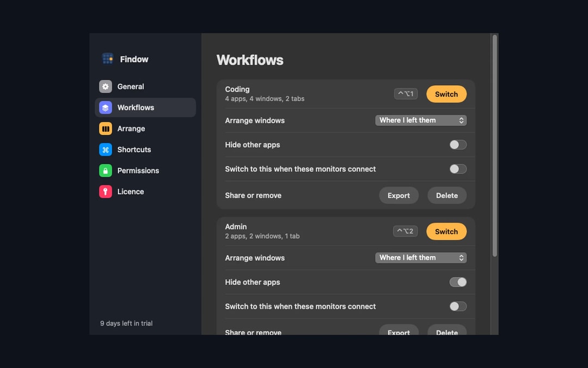Screen dimensions: 588x368
Task: Click the Permissions lock icon
Action: 106,171
